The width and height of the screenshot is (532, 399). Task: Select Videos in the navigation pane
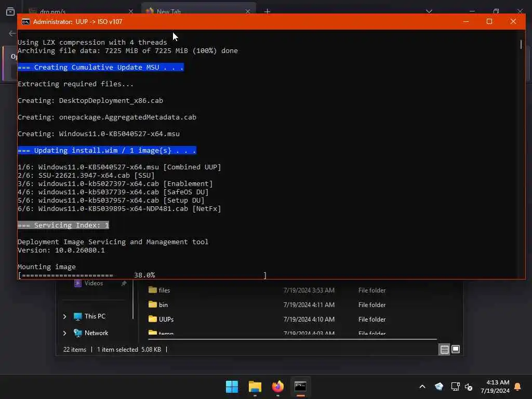click(88, 283)
